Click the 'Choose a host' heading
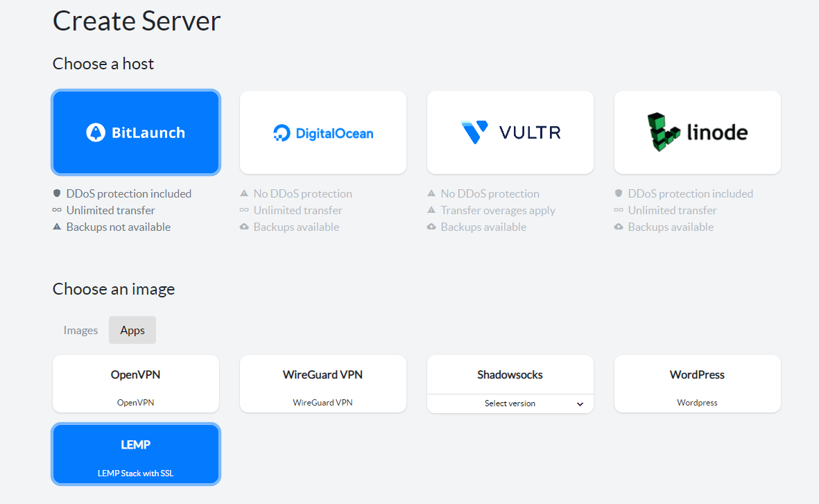Screen dimensions: 819x504 103,64
